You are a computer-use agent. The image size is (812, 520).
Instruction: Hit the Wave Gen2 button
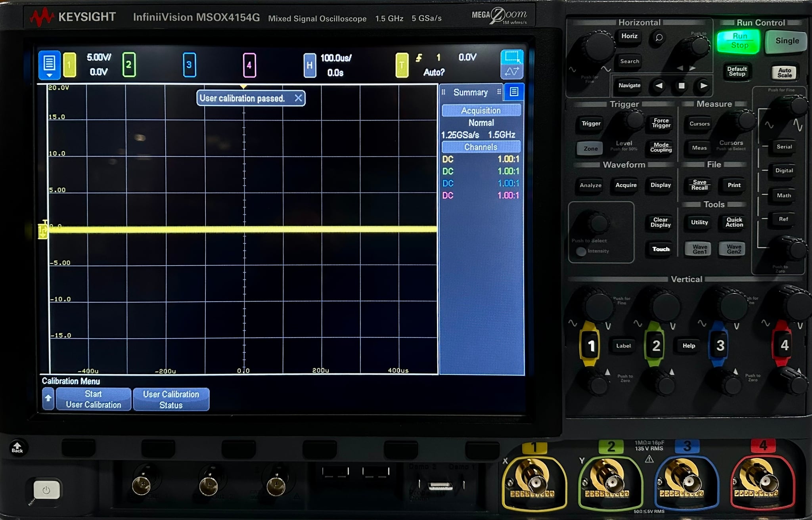(733, 249)
